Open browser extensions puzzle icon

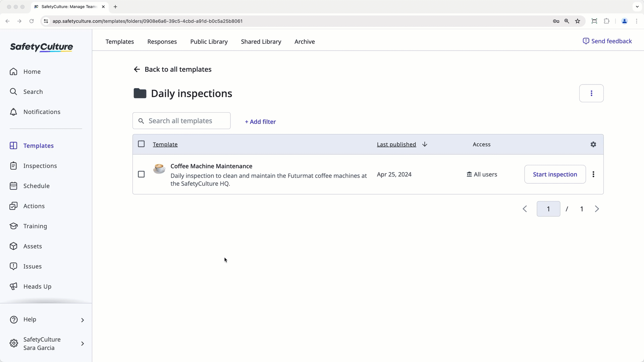tap(607, 21)
